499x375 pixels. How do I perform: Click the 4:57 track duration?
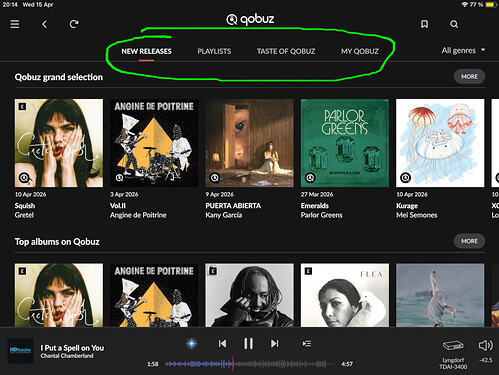point(347,364)
